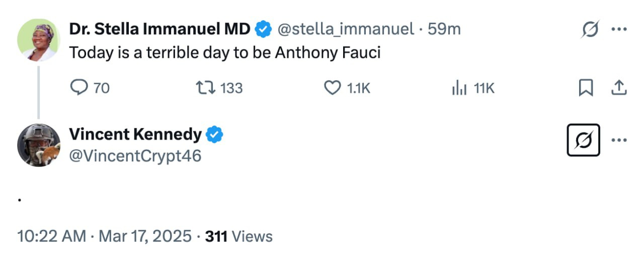The height and width of the screenshot is (255, 644).
Task: Go to Dr. Stella Immanuel MD profile name
Action: pos(159,29)
